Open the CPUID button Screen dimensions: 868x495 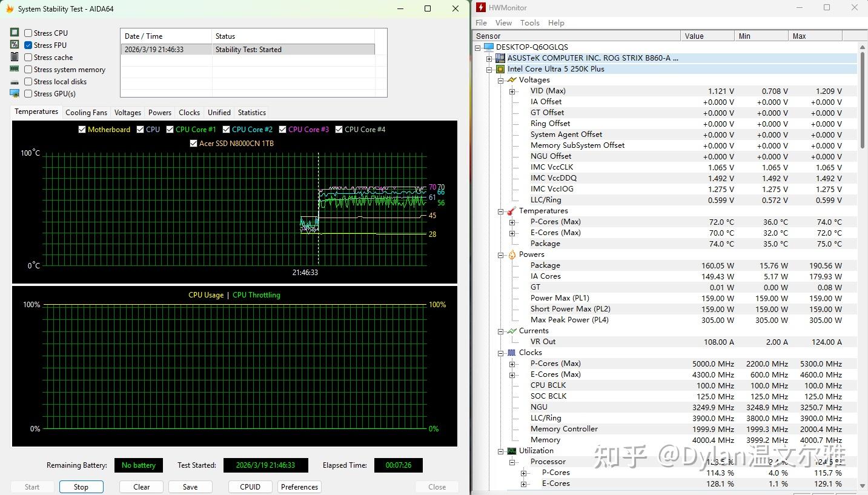coord(250,487)
